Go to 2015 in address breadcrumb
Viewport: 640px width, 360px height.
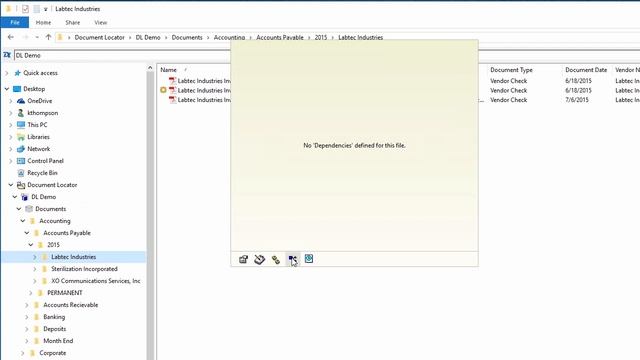(321, 37)
